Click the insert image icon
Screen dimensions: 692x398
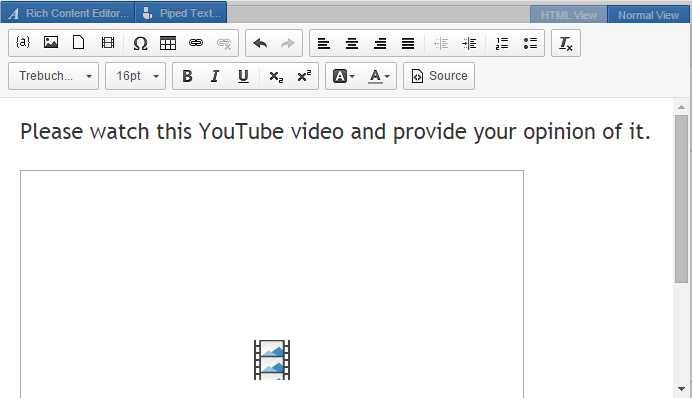(51, 43)
